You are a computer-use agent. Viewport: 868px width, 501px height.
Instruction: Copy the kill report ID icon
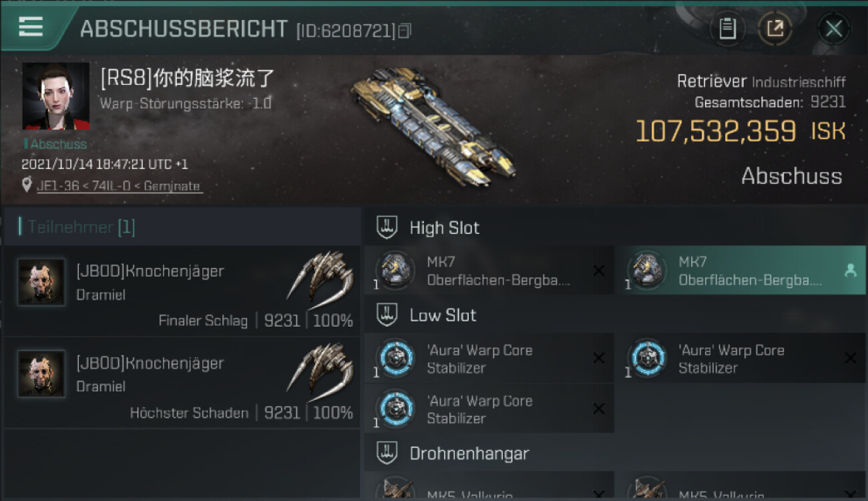405,31
